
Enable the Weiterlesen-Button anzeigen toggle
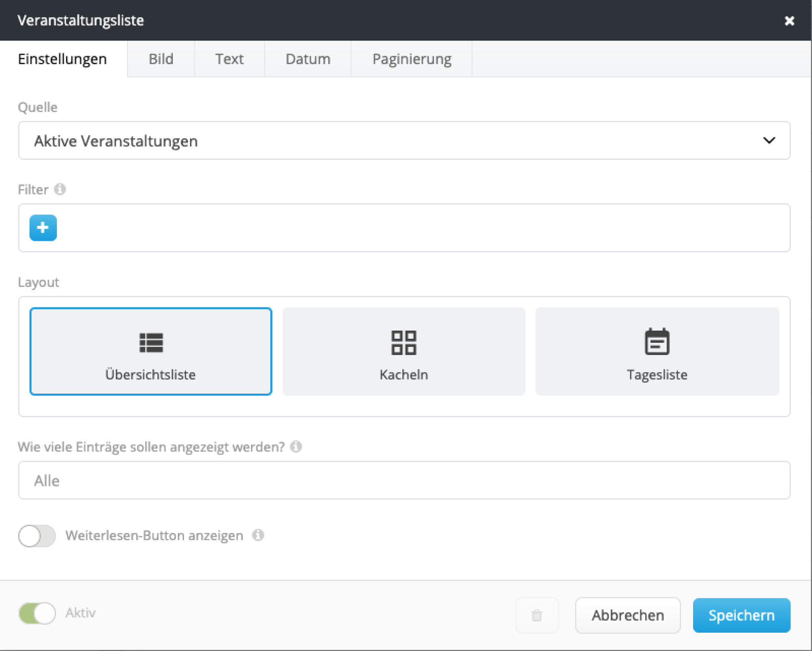click(x=37, y=536)
